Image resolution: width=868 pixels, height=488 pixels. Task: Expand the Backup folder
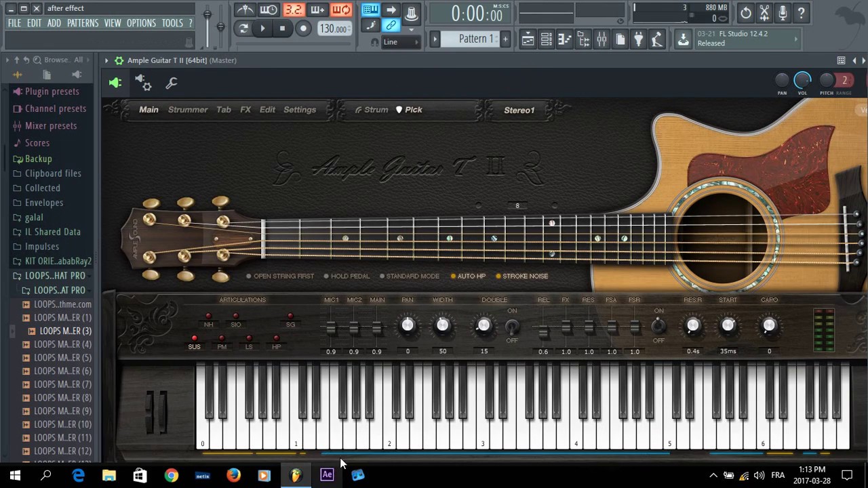click(38, 159)
